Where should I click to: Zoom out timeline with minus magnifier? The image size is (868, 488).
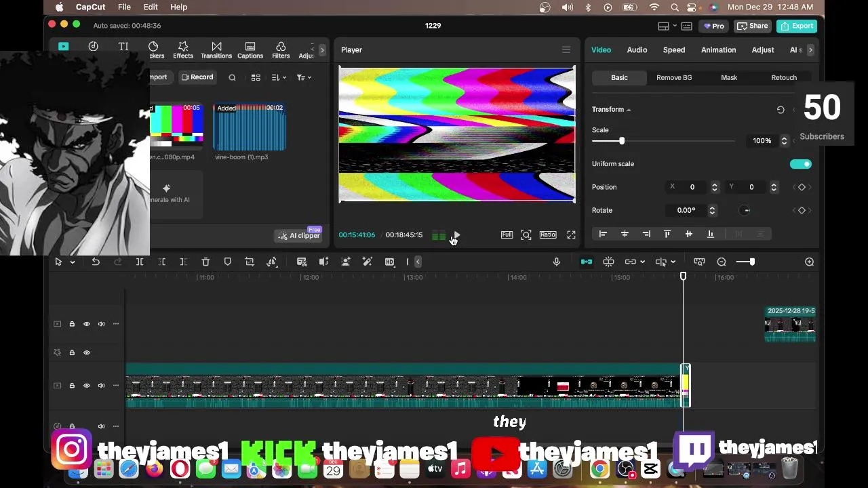(x=722, y=262)
